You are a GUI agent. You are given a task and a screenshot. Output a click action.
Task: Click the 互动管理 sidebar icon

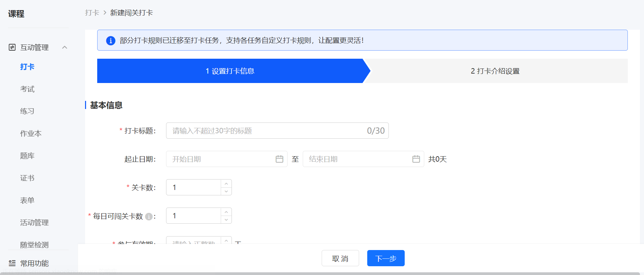coord(12,47)
